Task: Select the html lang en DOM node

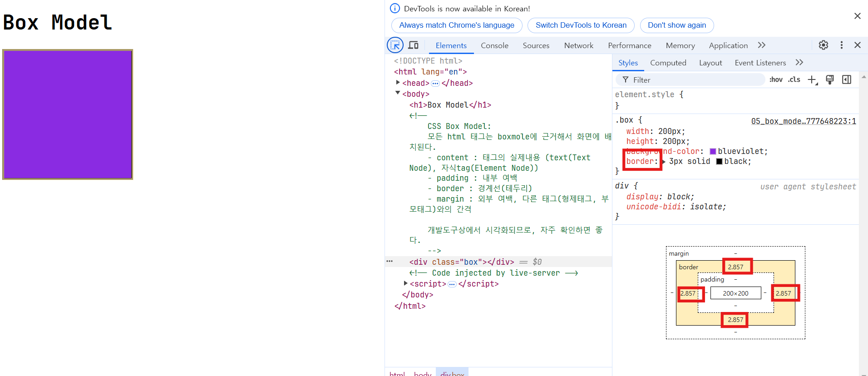Action: point(430,72)
